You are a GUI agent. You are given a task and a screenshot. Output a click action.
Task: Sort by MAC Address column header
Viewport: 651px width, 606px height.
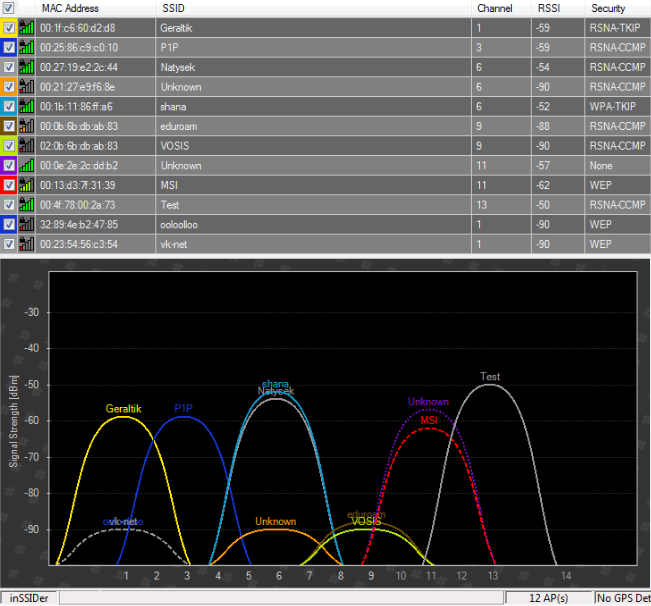tap(95, 8)
